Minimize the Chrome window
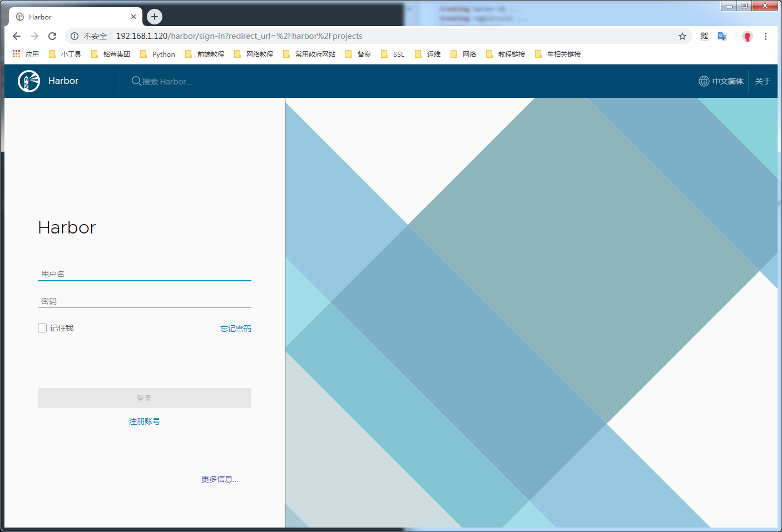 (x=729, y=6)
